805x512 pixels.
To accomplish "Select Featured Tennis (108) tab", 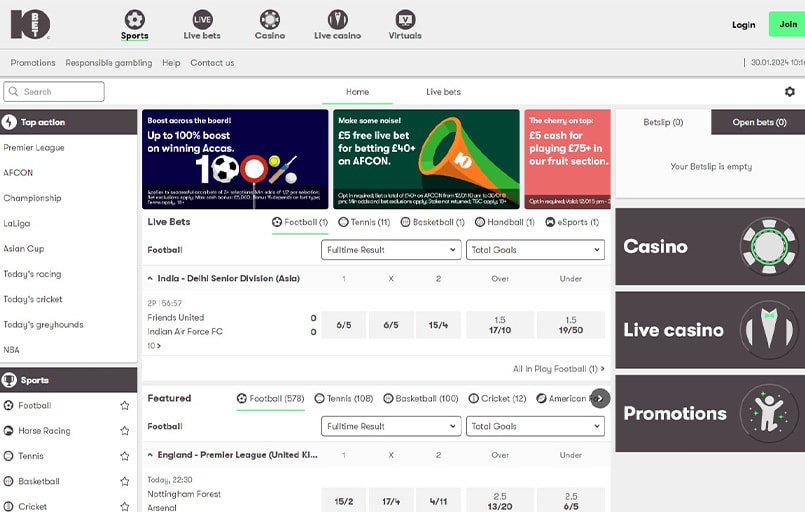I will pyautogui.click(x=343, y=399).
